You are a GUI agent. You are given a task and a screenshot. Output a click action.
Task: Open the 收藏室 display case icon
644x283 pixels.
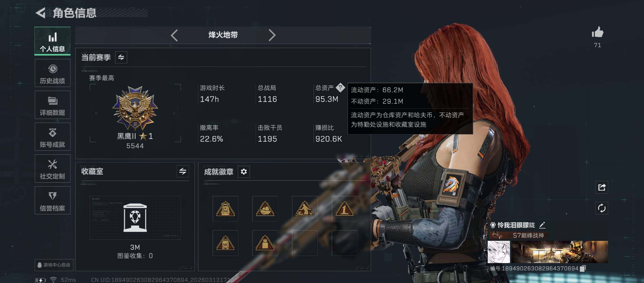coord(135,218)
